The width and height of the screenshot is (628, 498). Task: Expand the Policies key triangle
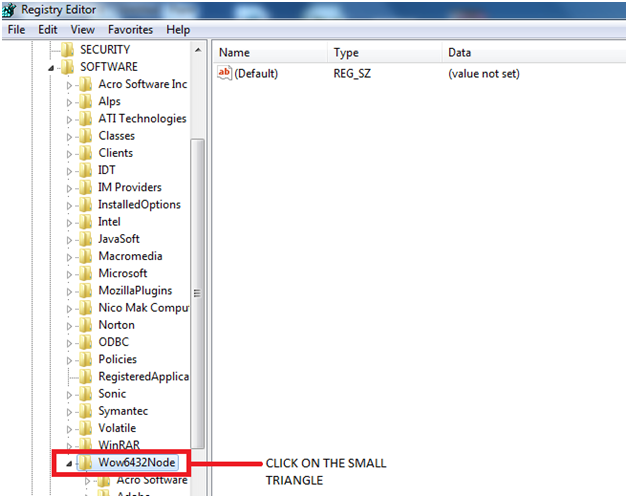(70, 360)
